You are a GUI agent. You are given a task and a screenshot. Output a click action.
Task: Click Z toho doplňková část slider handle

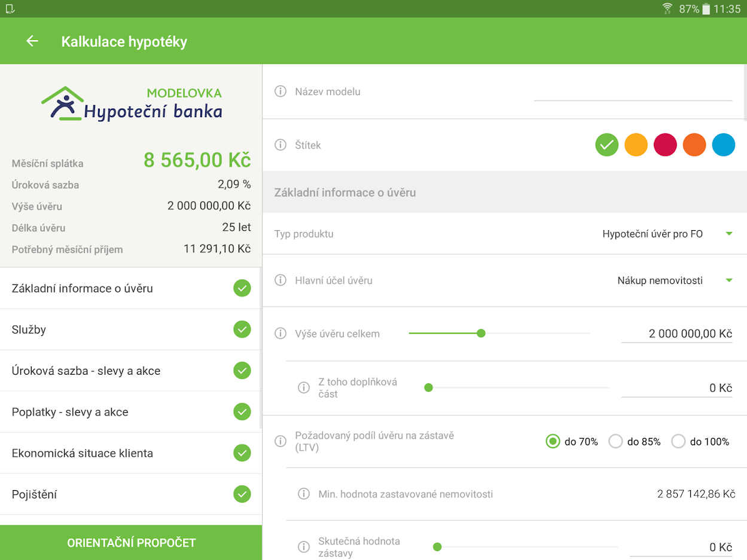coord(428,387)
